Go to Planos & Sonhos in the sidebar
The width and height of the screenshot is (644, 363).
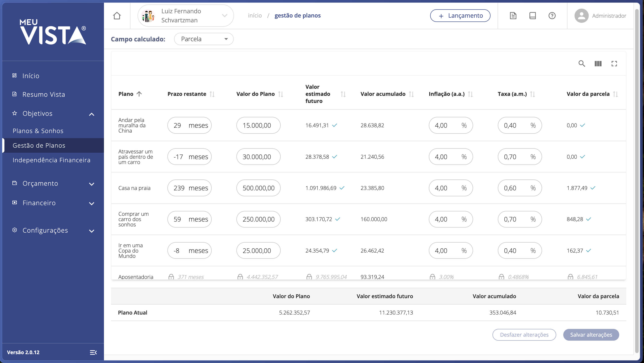pyautogui.click(x=38, y=131)
